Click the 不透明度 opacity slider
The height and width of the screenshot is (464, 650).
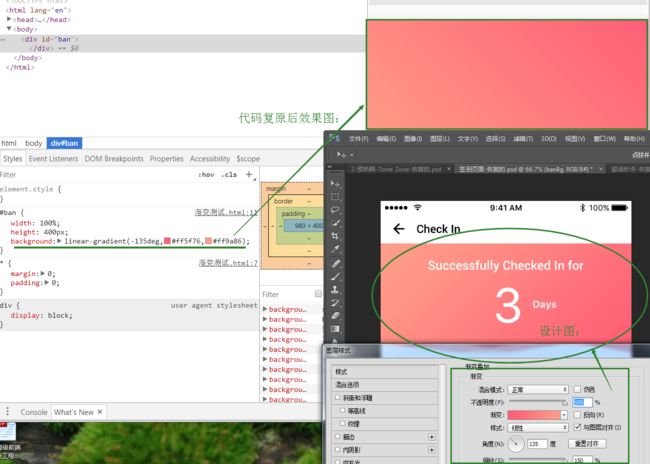pos(538,402)
